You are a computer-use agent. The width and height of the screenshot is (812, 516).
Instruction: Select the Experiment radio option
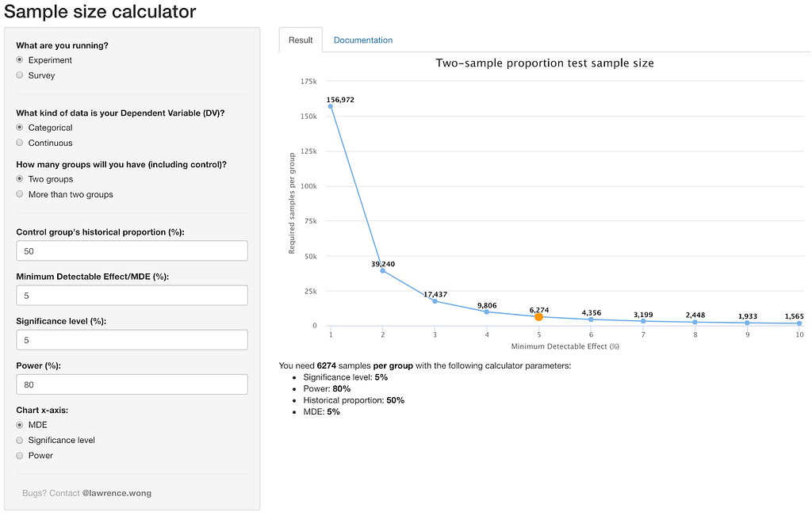coord(20,60)
